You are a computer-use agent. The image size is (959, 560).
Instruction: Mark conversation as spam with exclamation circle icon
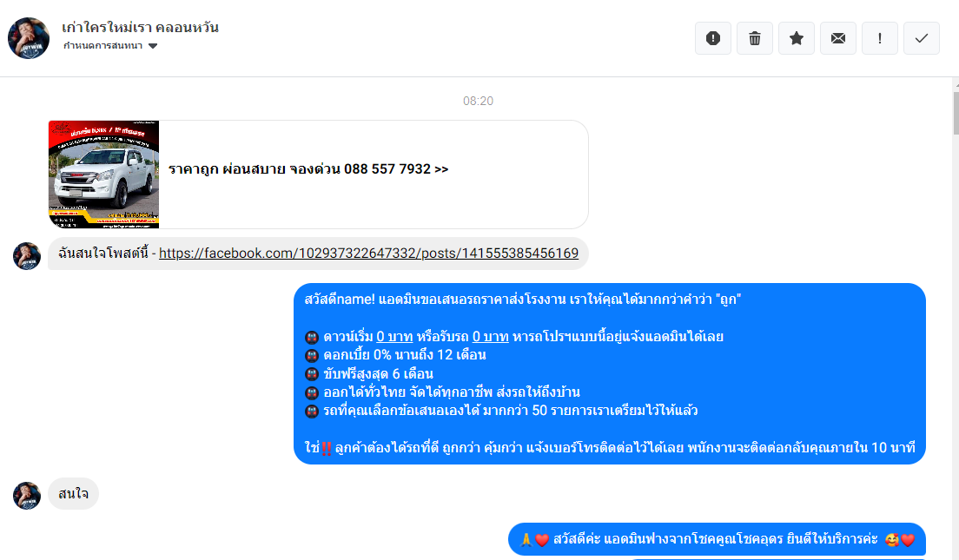click(712, 38)
